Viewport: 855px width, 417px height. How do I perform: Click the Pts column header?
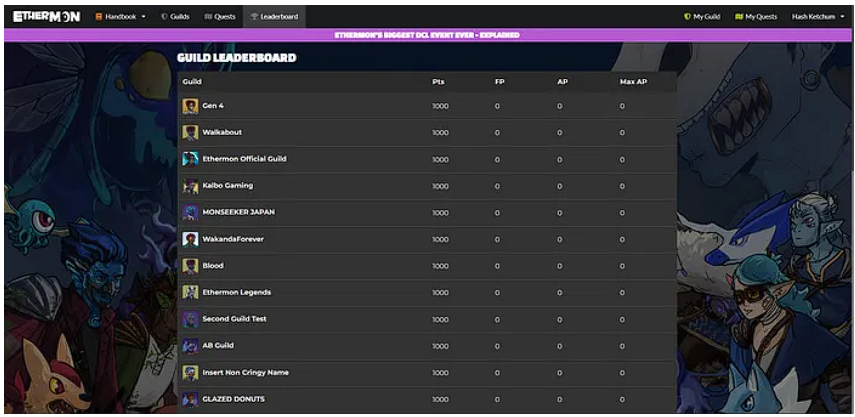[x=438, y=82]
